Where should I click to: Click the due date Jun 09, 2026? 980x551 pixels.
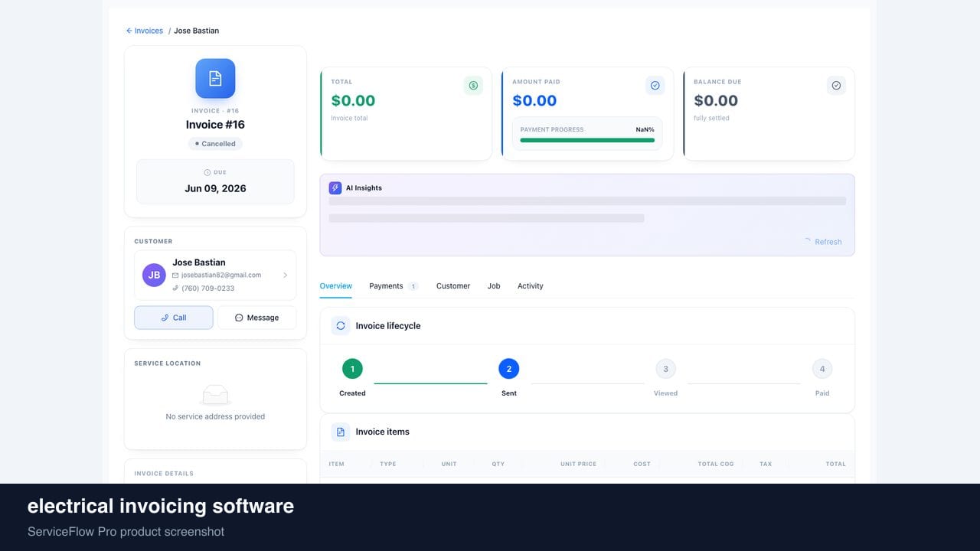(x=215, y=188)
